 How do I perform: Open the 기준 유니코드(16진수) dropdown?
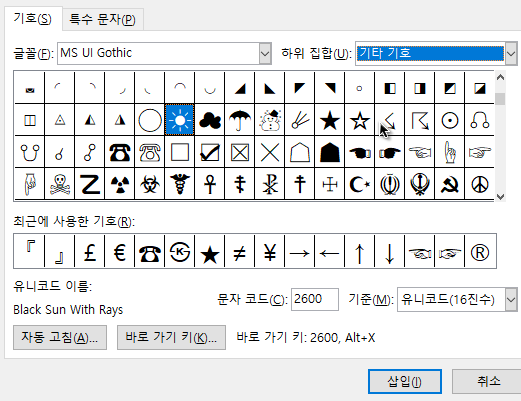[511, 299]
